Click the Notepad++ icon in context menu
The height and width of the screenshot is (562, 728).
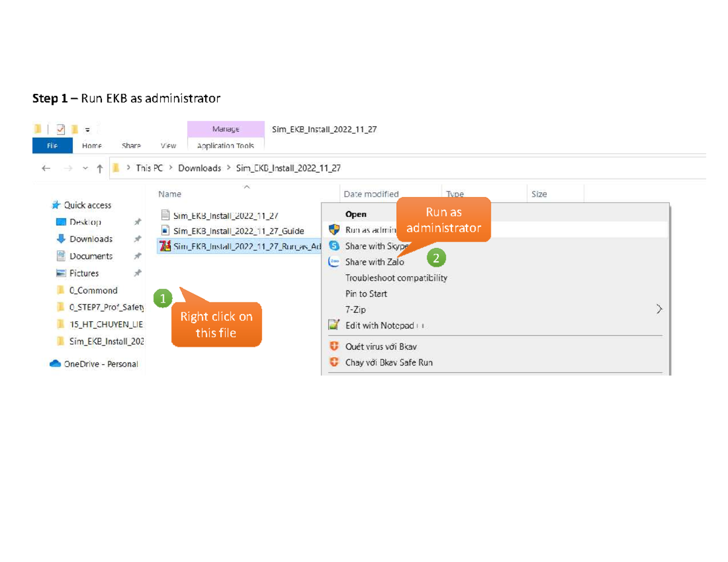(x=334, y=326)
